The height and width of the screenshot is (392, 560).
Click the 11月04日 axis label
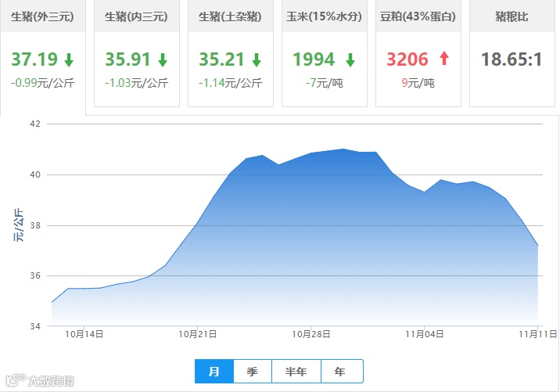[424, 334]
